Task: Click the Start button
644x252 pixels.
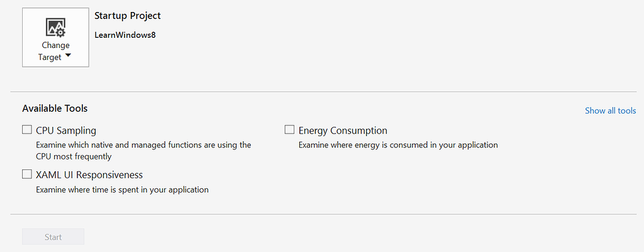Action: 53,237
